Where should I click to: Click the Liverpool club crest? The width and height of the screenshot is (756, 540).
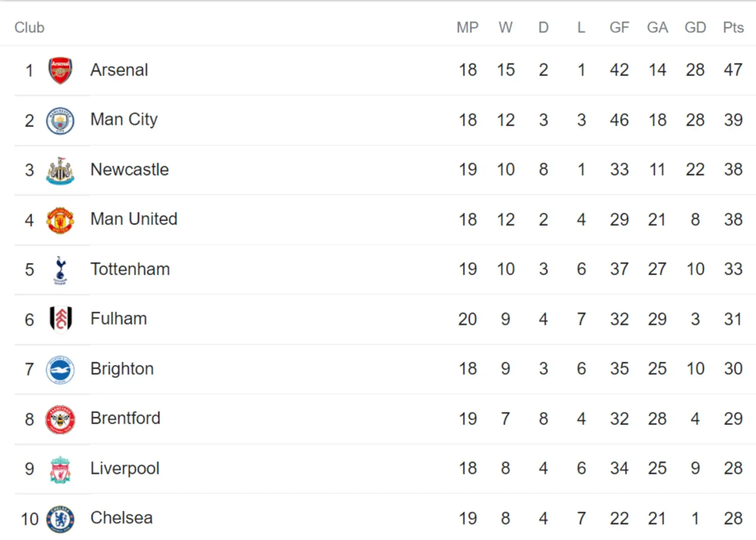(x=60, y=469)
